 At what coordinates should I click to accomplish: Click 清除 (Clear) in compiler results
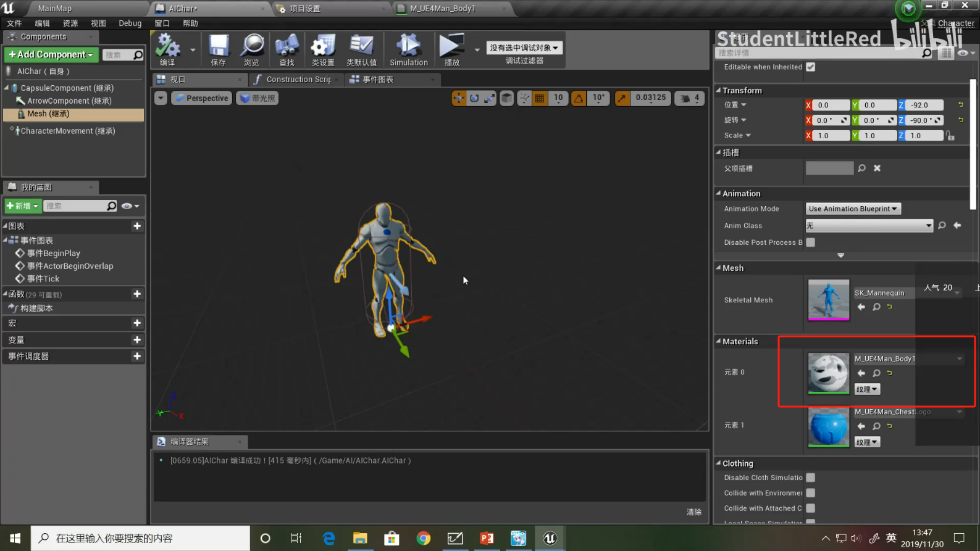[x=694, y=512]
